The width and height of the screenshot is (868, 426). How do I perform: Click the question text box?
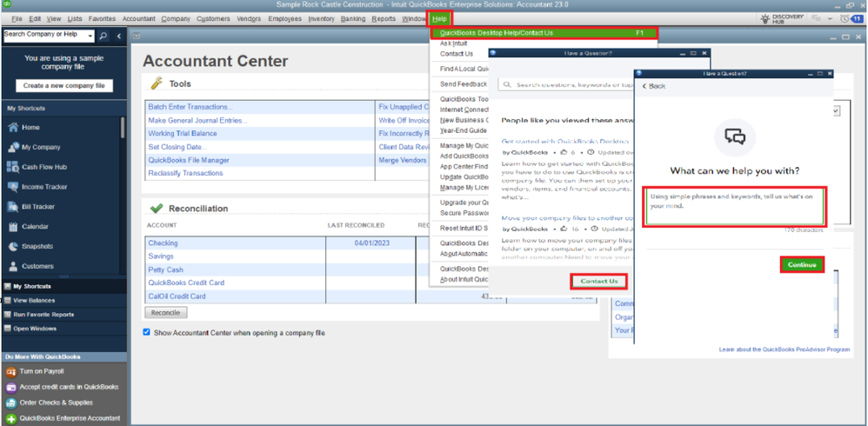[x=734, y=206]
